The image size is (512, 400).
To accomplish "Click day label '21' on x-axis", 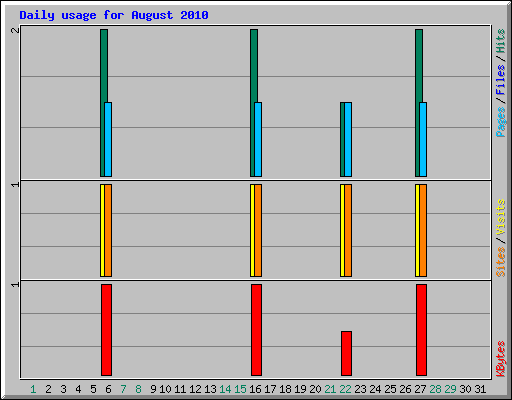I will pos(330,389).
